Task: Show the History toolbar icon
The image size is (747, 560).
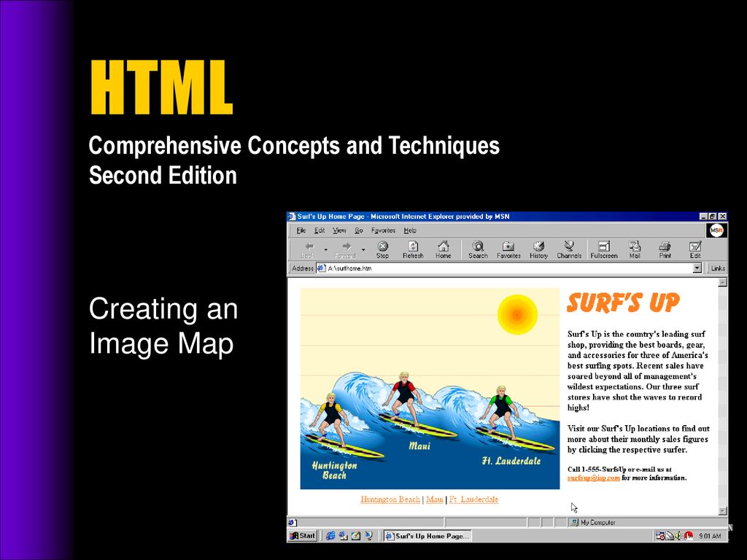Action: point(539,249)
